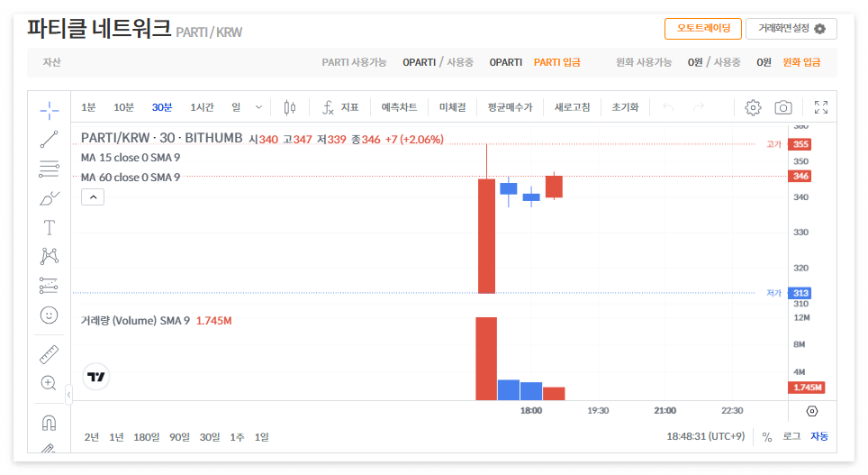This screenshot has height=475, width=868.
Task: Expand the time interval dropdown
Action: (258, 107)
